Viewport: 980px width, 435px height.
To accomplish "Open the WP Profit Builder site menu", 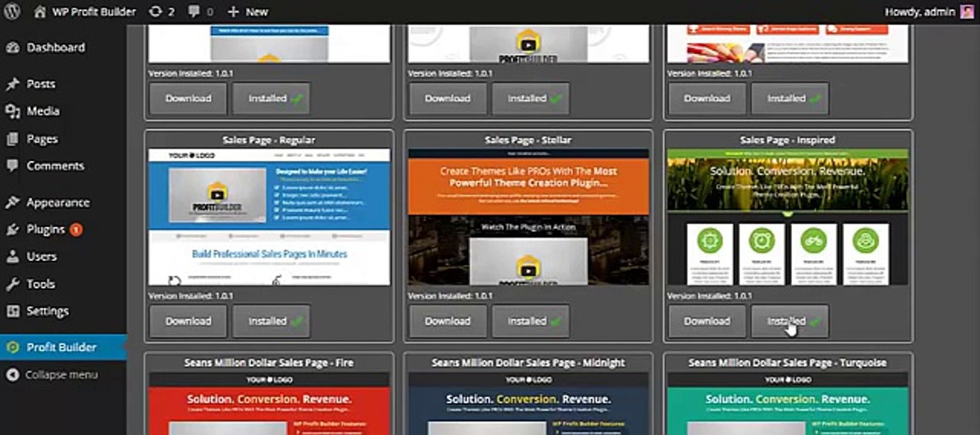I will pos(85,11).
